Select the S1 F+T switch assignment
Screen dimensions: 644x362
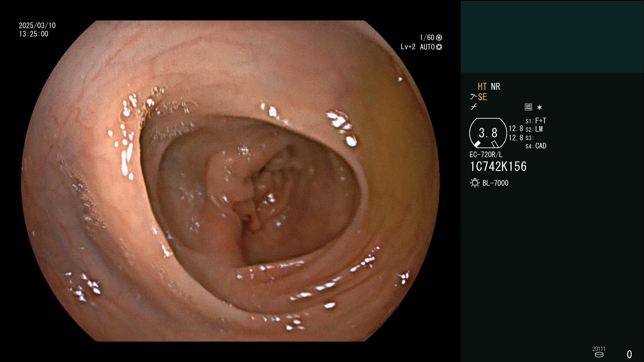pyautogui.click(x=536, y=121)
